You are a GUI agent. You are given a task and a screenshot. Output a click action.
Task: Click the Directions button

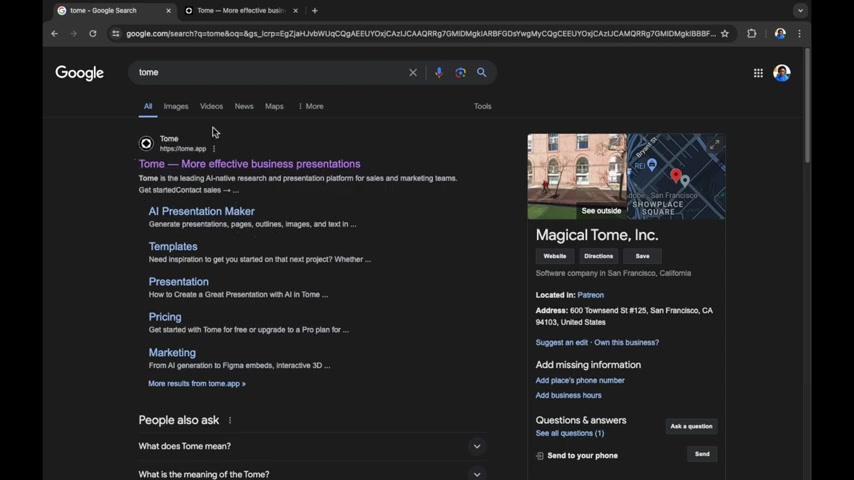(x=599, y=256)
